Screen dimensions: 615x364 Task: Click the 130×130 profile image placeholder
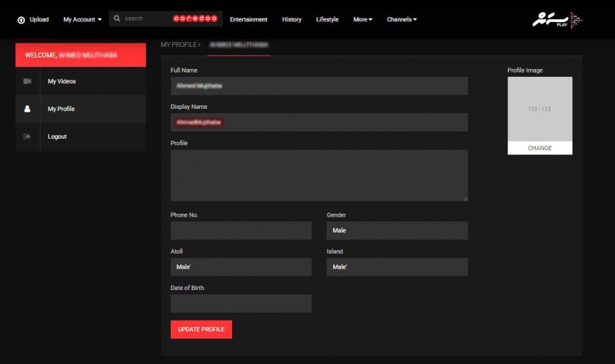click(540, 109)
